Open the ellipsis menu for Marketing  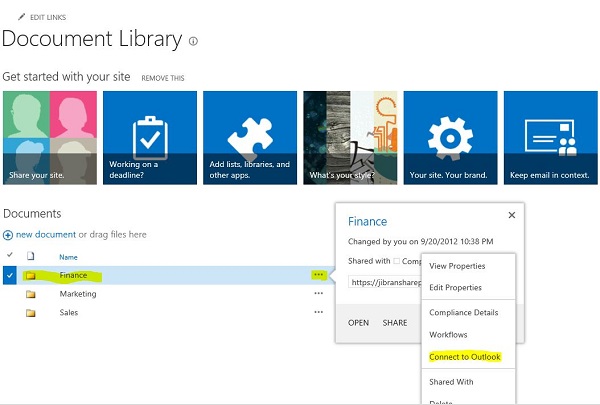pos(318,294)
